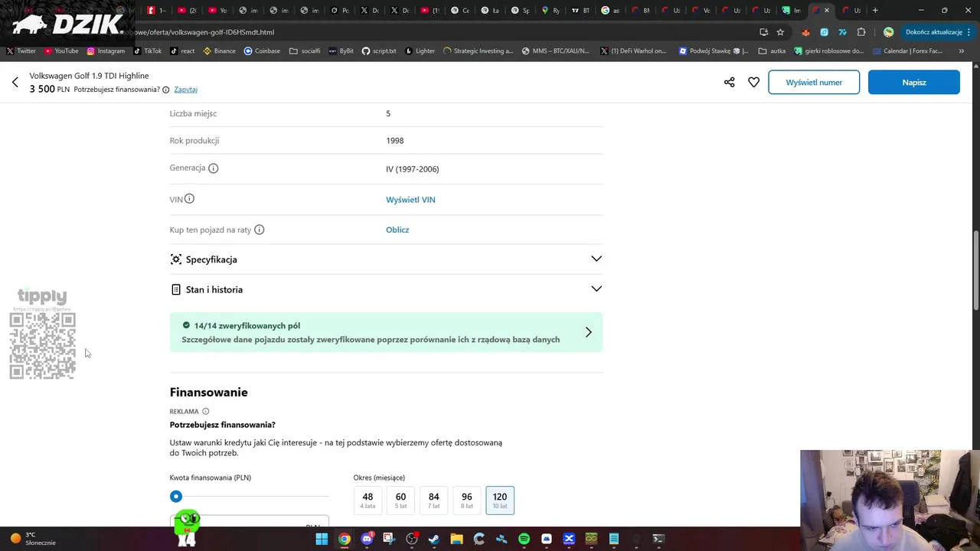
Task: Open the Coinbase bookmark
Action: [262, 51]
